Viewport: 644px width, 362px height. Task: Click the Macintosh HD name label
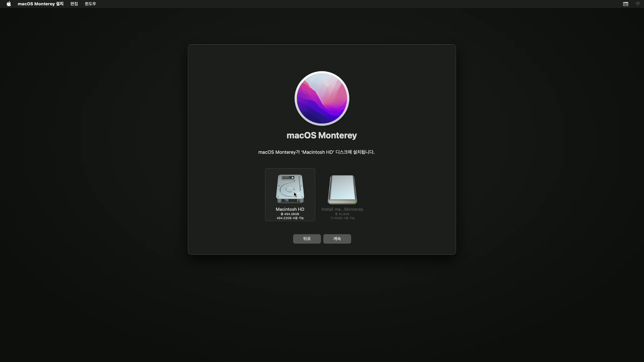tap(290, 209)
